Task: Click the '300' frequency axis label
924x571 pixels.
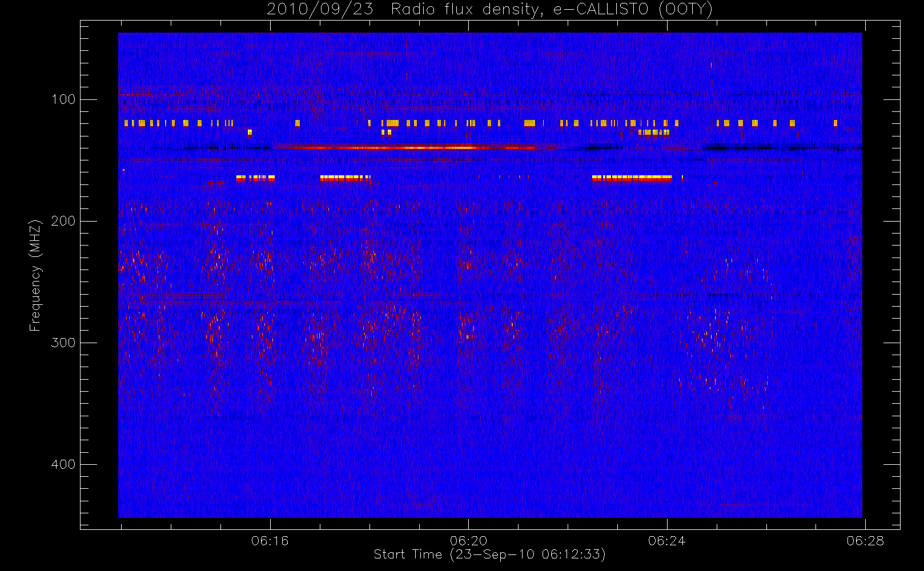Action: 63,343
